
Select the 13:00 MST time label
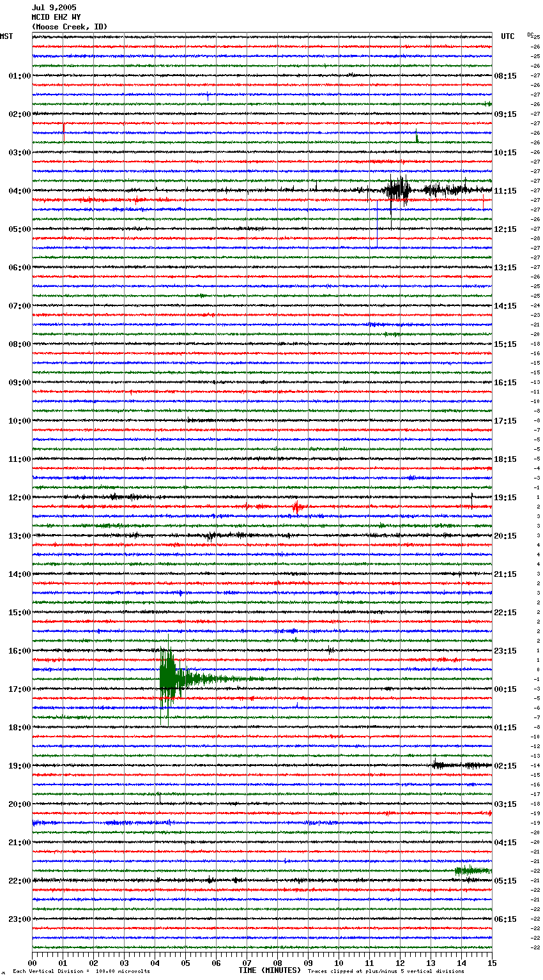coord(20,536)
